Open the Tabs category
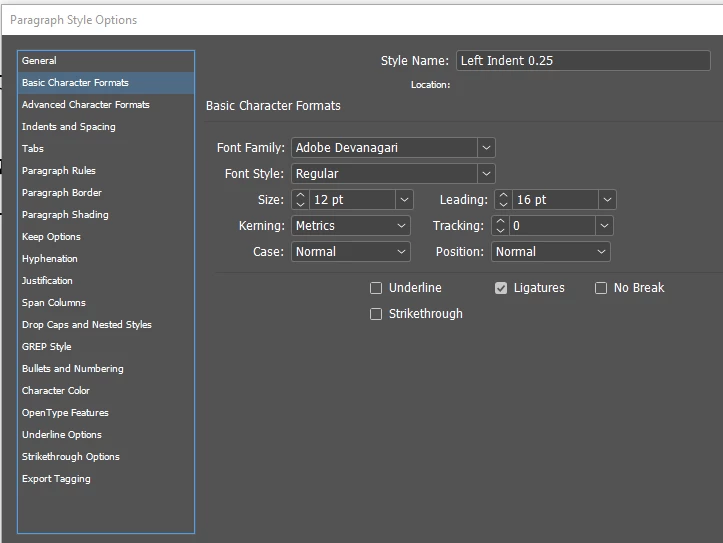Image resolution: width=723 pixels, height=543 pixels. pos(106,149)
